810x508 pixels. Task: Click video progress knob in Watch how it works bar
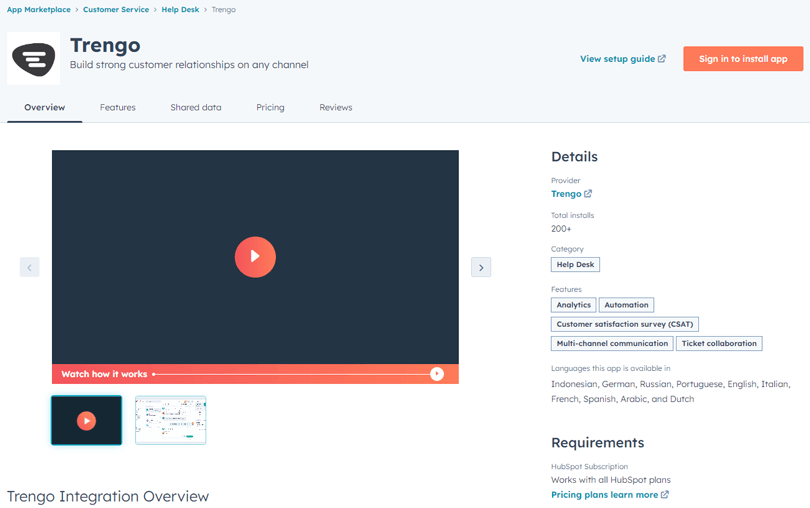click(x=437, y=374)
